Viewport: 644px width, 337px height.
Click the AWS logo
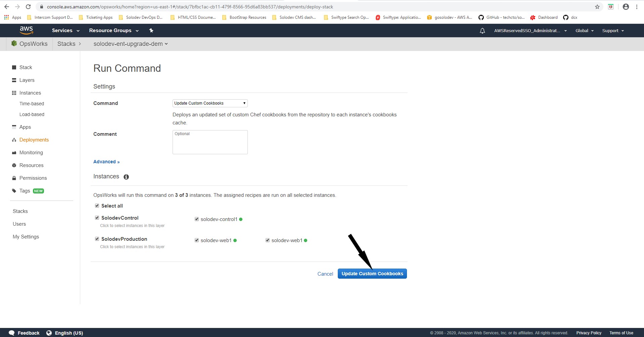(26, 30)
